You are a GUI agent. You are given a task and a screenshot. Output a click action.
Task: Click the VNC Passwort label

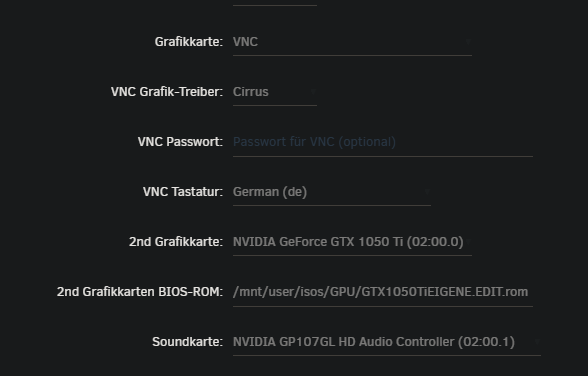pyautogui.click(x=180, y=142)
